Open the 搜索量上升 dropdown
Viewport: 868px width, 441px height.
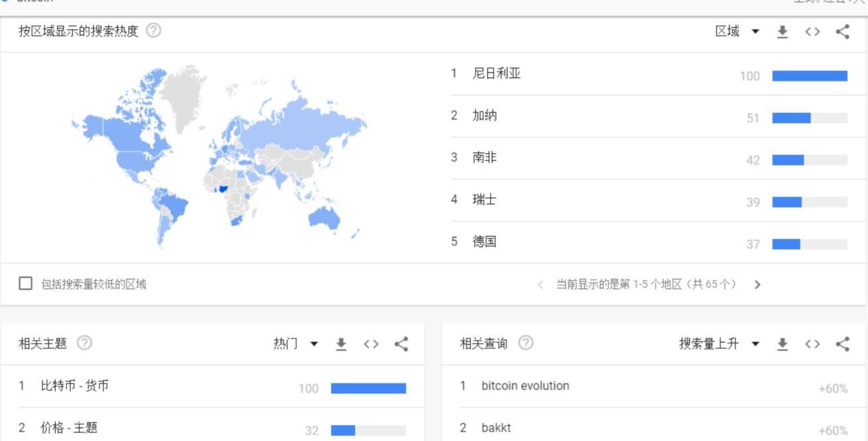[718, 344]
